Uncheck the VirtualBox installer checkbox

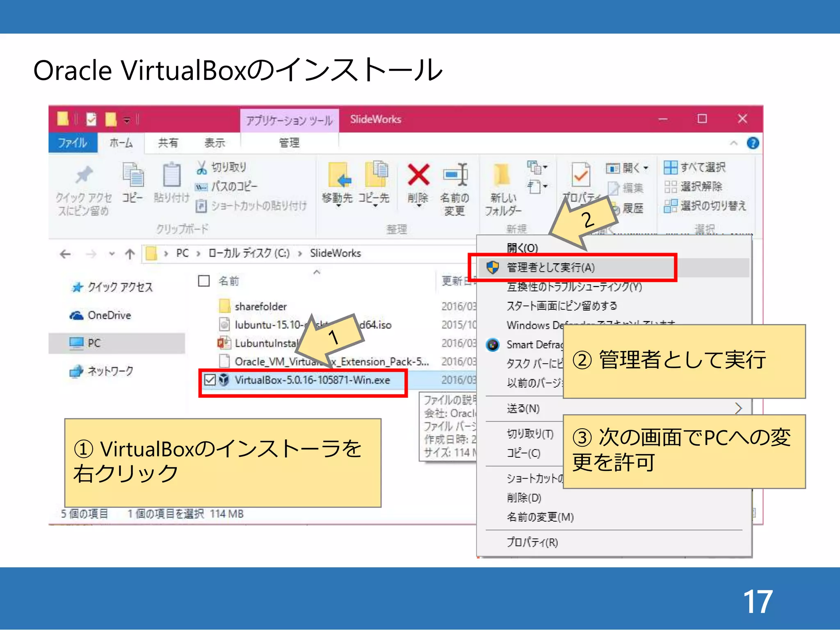pos(210,380)
